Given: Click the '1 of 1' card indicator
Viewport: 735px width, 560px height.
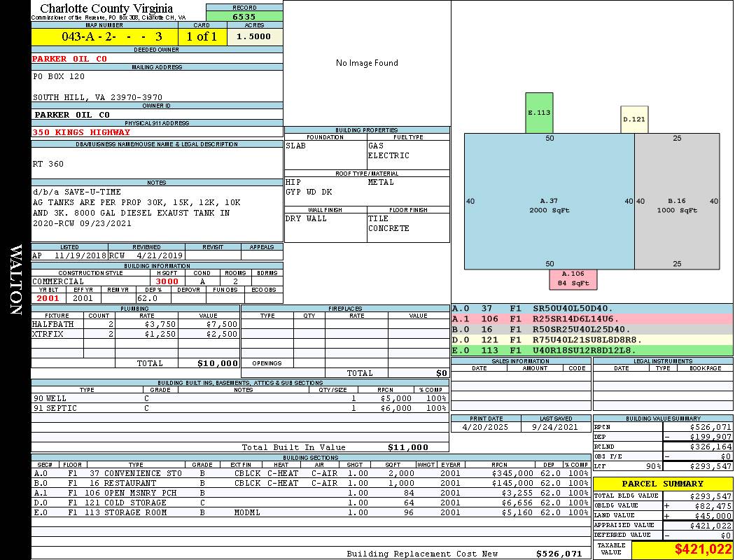Looking at the screenshot, I should pos(202,36).
